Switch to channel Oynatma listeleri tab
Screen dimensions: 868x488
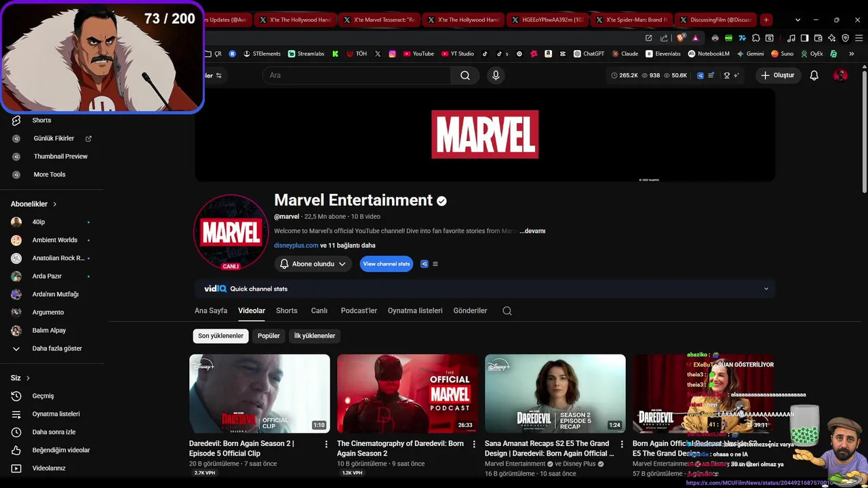click(415, 310)
